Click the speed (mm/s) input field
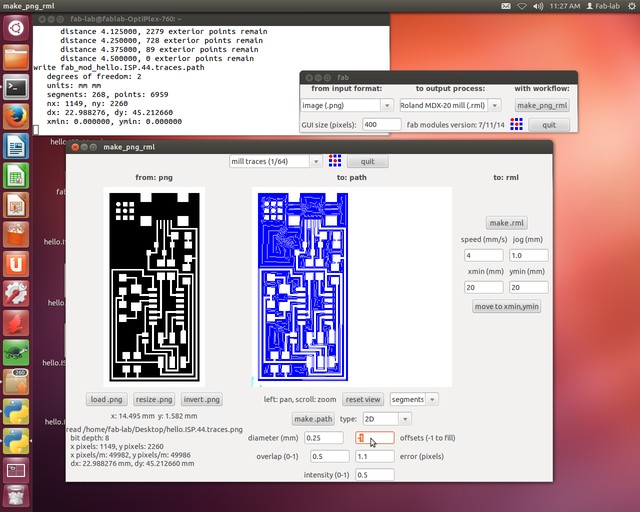This screenshot has width=640, height=512. [x=484, y=255]
